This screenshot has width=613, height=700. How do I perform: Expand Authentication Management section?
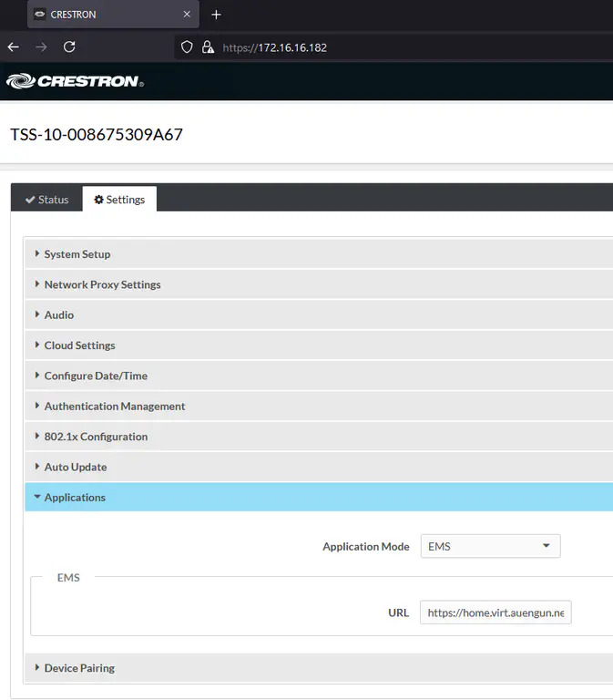tap(319, 406)
